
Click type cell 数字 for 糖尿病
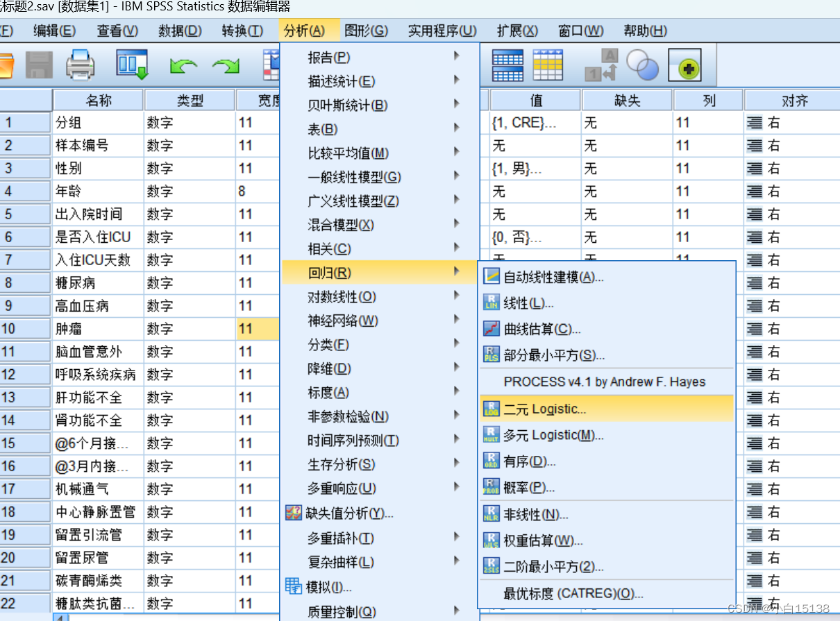(x=190, y=283)
